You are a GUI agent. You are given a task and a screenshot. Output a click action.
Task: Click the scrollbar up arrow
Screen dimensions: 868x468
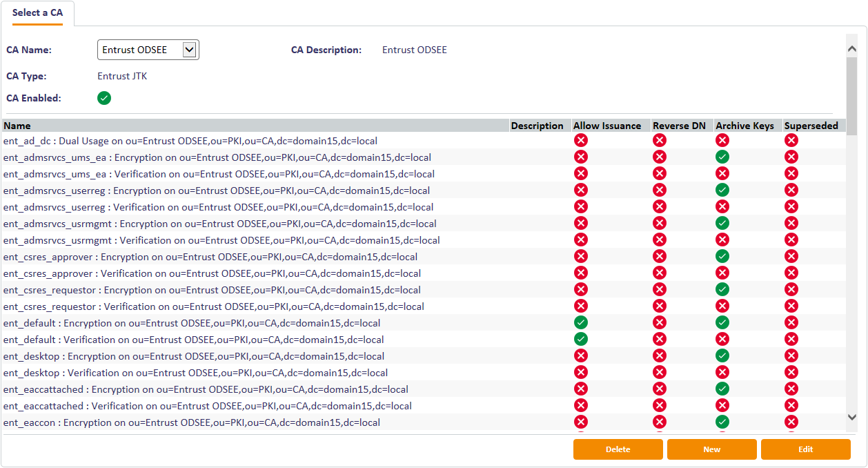pyautogui.click(x=852, y=48)
